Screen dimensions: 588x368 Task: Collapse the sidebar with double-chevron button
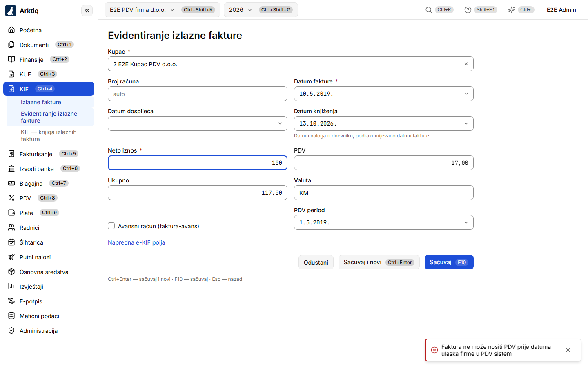click(x=87, y=11)
